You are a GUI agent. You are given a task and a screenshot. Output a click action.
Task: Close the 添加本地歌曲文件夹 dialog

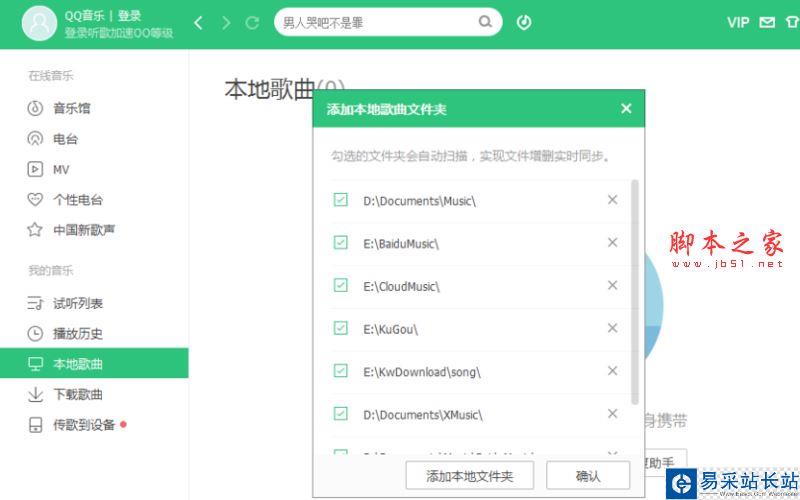[626, 108]
